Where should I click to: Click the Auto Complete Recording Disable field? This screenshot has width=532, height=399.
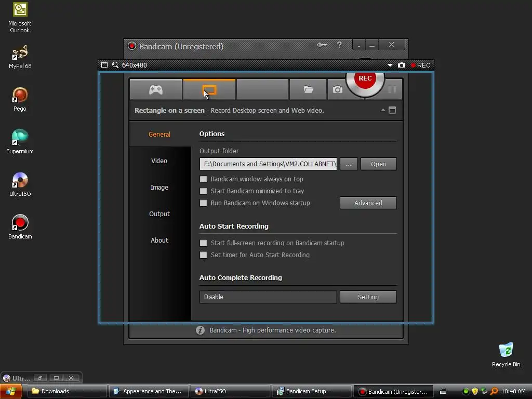pyautogui.click(x=268, y=297)
